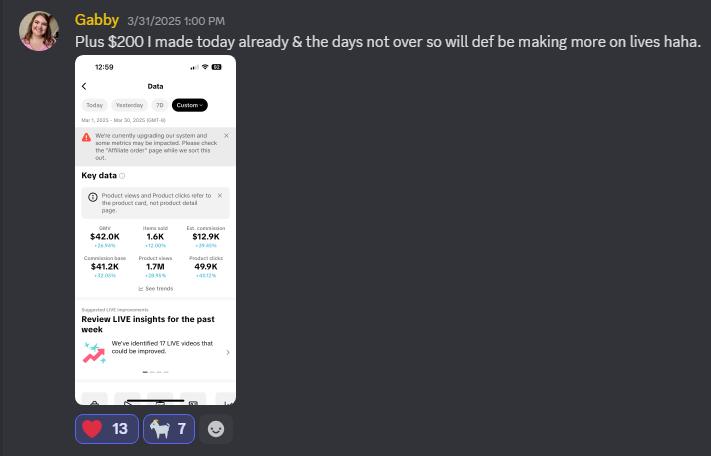Expand the LIVE insights chevron arrow

tap(228, 352)
